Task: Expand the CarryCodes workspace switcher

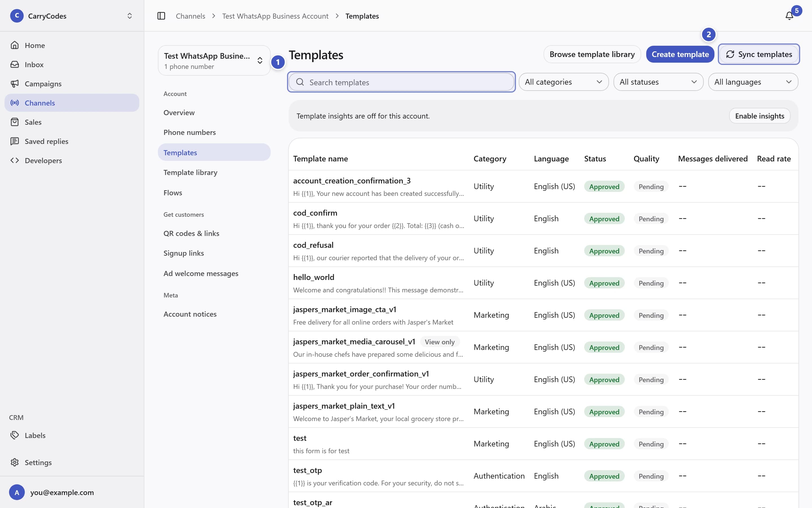Action: coord(129,16)
